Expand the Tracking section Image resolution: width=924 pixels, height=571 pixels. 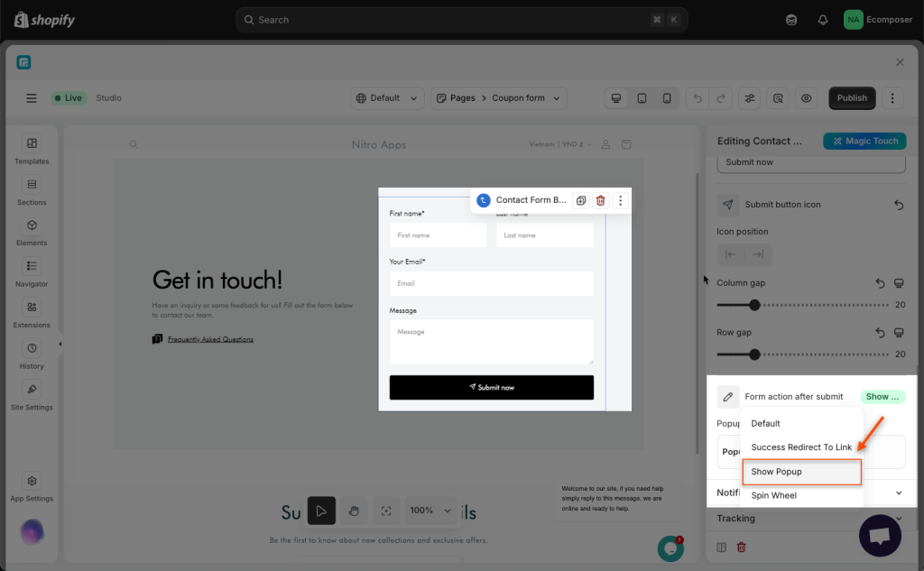[809, 519]
